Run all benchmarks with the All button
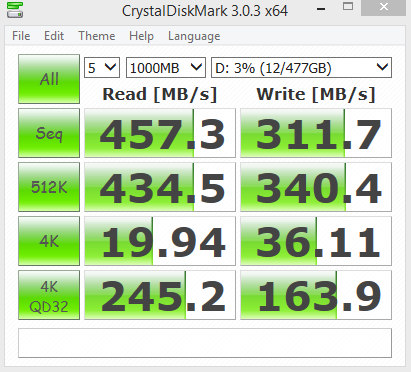Image resolution: width=411 pixels, height=372 pixels. (49, 79)
